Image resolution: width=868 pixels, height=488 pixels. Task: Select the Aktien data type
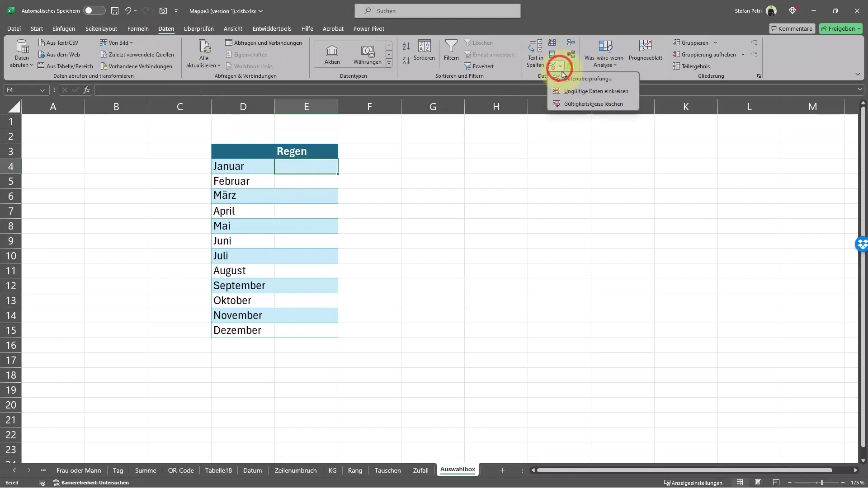click(332, 54)
